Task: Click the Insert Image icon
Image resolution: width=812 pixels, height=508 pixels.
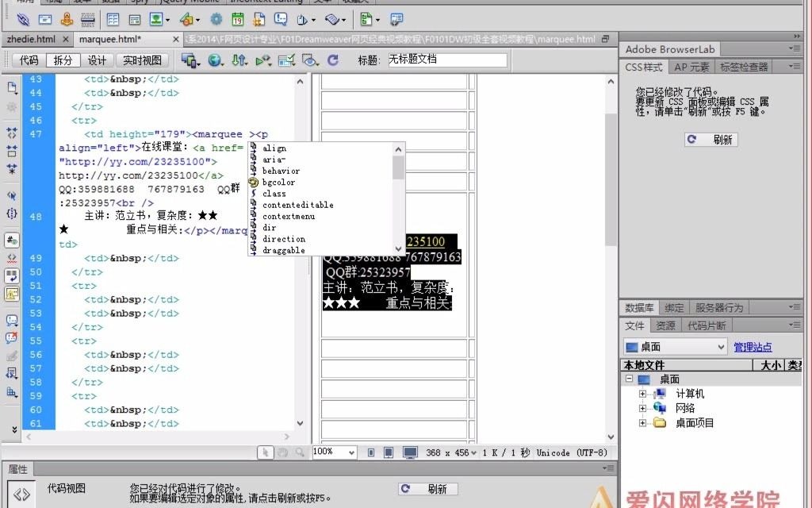Action: (x=156, y=20)
